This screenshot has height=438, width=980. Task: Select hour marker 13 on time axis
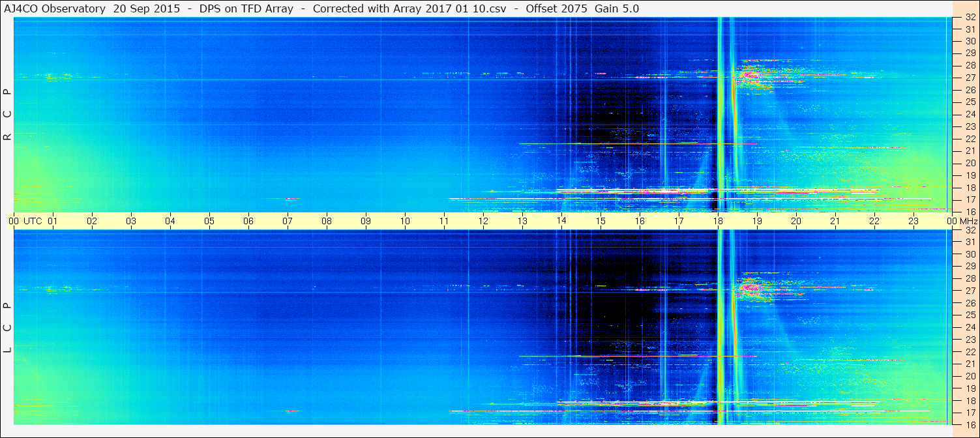522,221
